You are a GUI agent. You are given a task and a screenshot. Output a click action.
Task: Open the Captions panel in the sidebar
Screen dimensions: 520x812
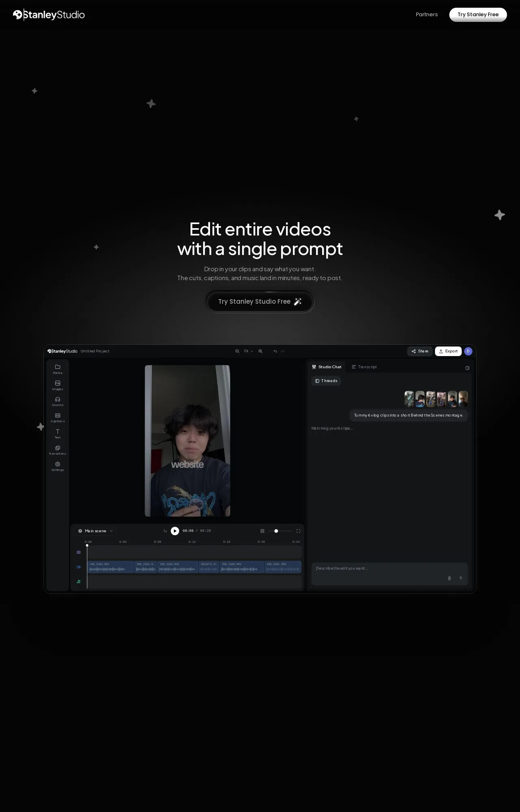click(58, 418)
